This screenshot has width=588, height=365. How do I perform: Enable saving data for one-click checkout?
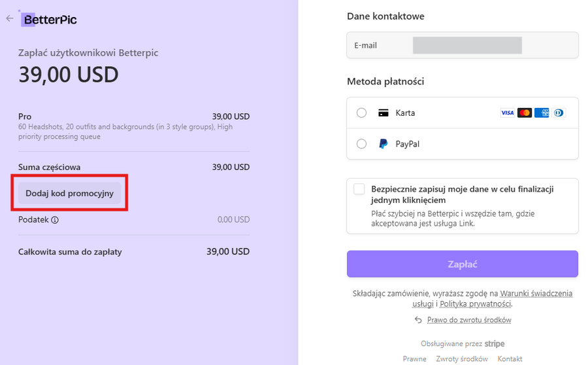(359, 190)
